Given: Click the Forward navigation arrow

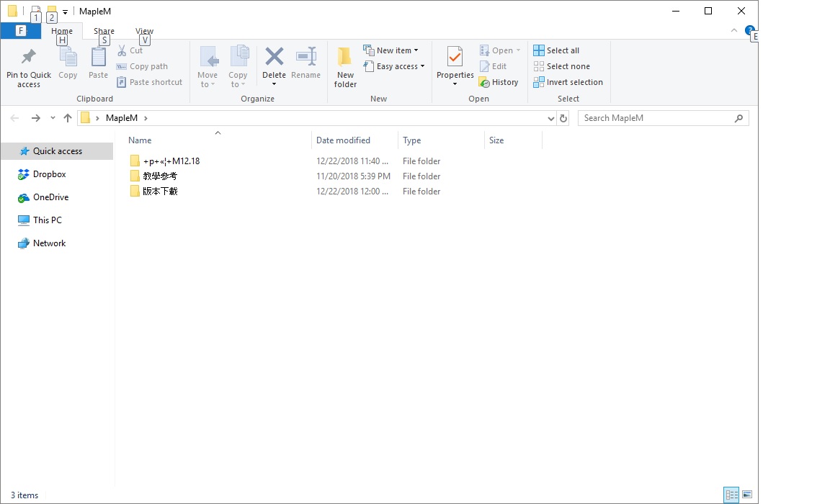Looking at the screenshot, I should coord(35,118).
